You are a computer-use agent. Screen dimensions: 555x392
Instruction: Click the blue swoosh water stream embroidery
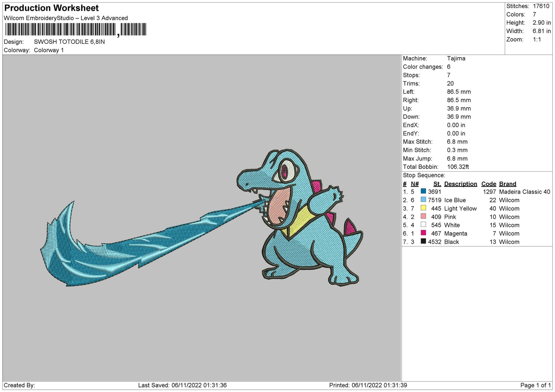coord(127,246)
